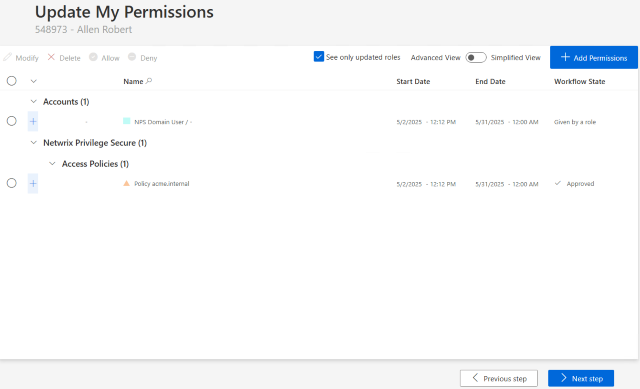Screen dimensions: 640x389
Task: Select the Policy acme.internal row circle
Action: (11, 183)
